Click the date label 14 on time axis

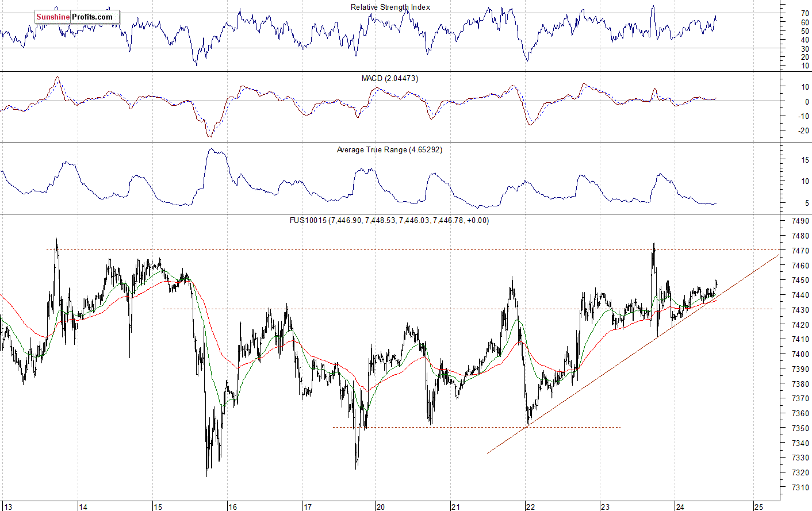(83, 507)
